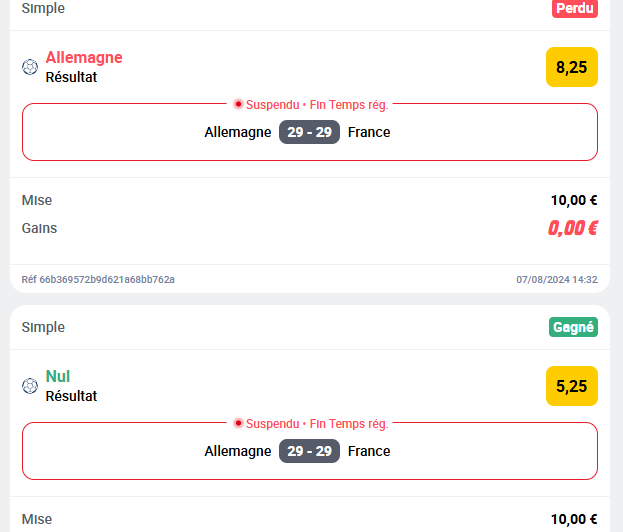The height and width of the screenshot is (532, 623).
Task: Click the handball icon next to Nul
Action: [30, 386]
